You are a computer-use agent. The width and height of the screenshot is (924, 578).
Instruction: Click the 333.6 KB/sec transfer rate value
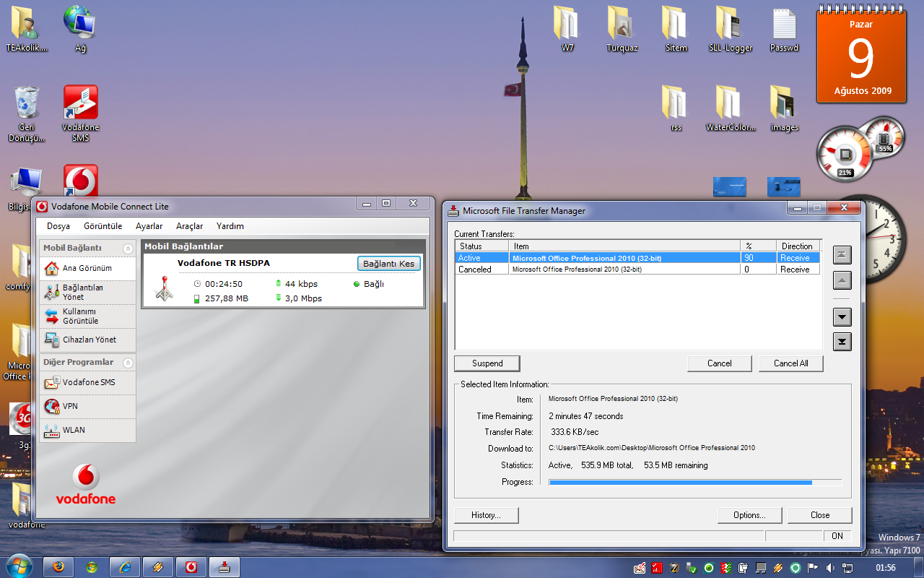[x=575, y=432]
